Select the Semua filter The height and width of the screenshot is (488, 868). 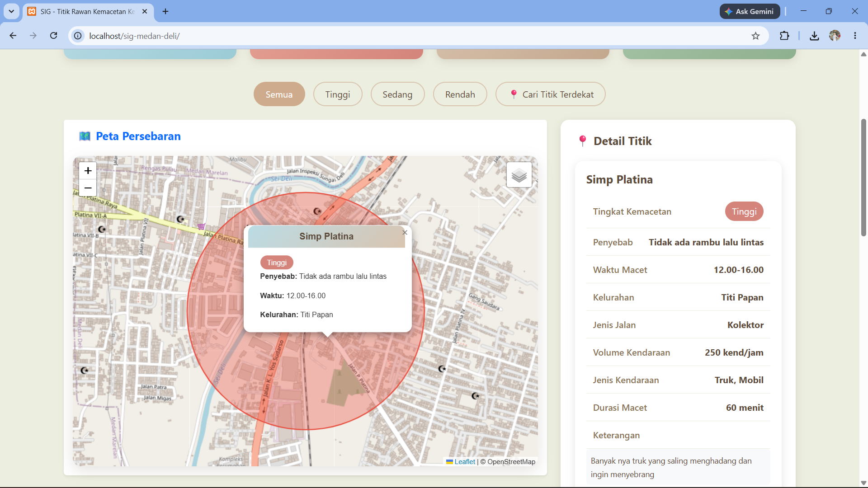click(x=279, y=94)
